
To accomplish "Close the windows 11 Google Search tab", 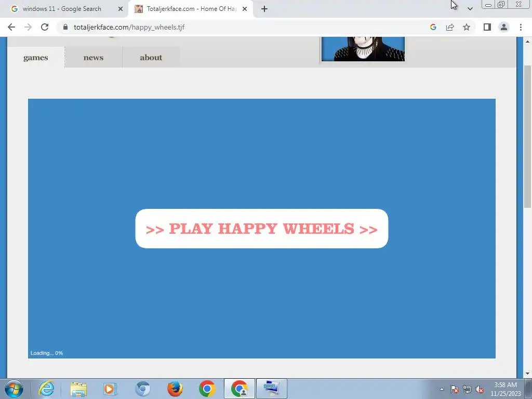I will [x=121, y=9].
